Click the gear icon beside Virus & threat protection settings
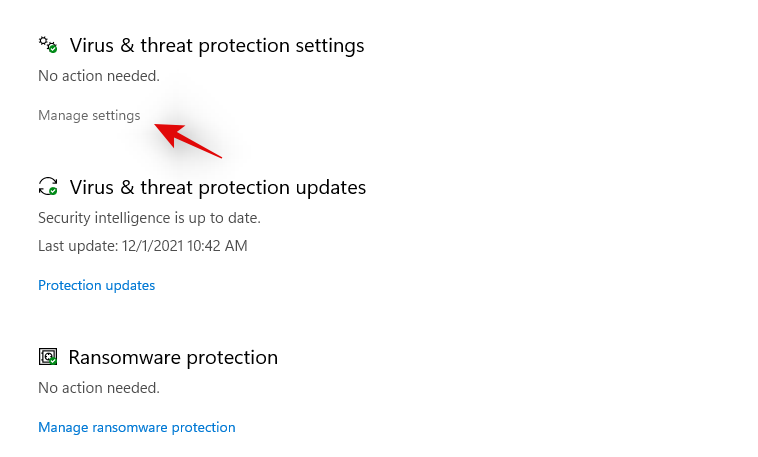758x457 pixels. click(x=46, y=44)
